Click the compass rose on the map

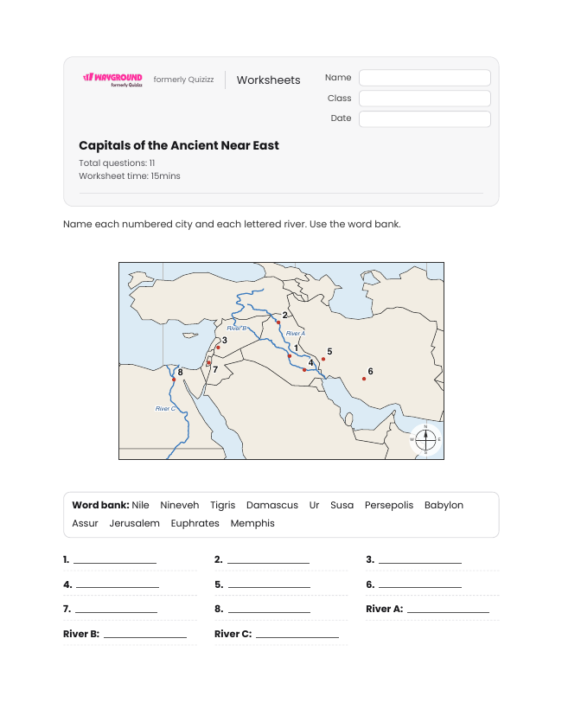pyautogui.click(x=425, y=439)
